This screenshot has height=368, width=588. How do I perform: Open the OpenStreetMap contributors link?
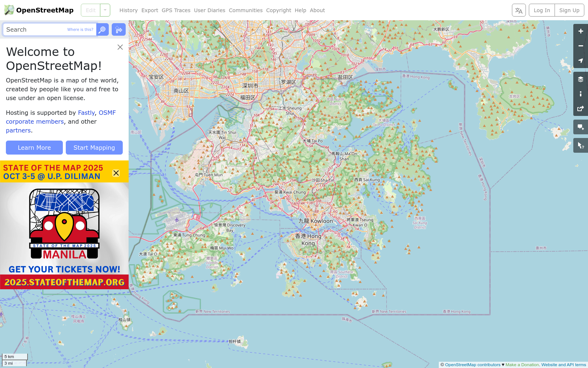pyautogui.click(x=473, y=365)
